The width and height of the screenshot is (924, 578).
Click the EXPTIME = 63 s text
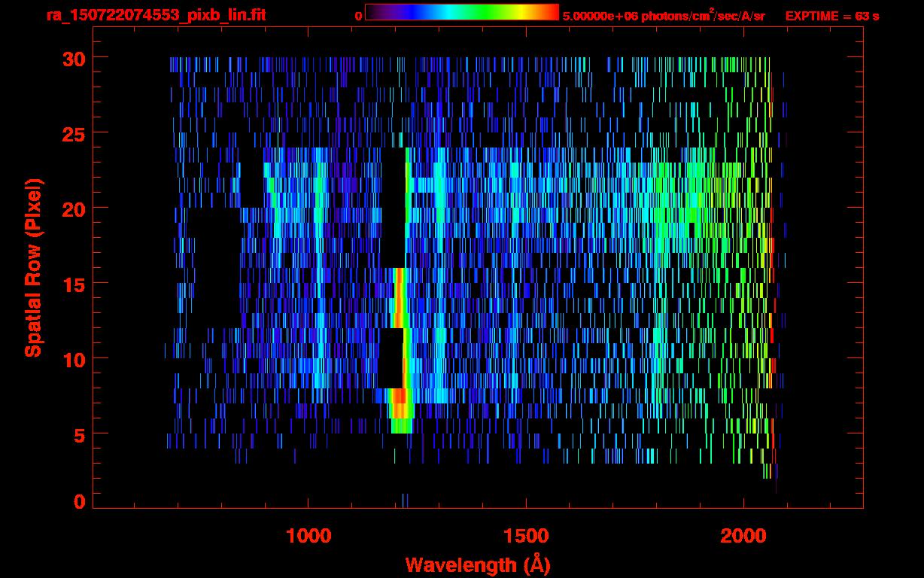(832, 16)
